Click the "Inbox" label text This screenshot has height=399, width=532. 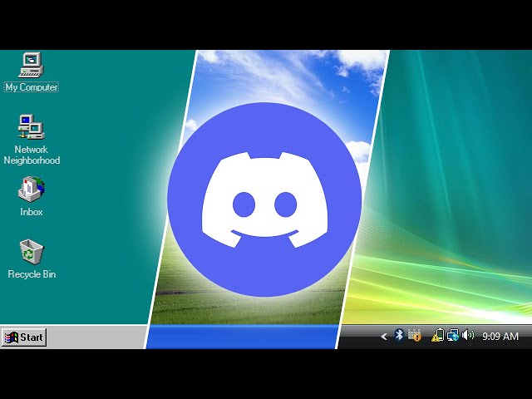tap(32, 212)
